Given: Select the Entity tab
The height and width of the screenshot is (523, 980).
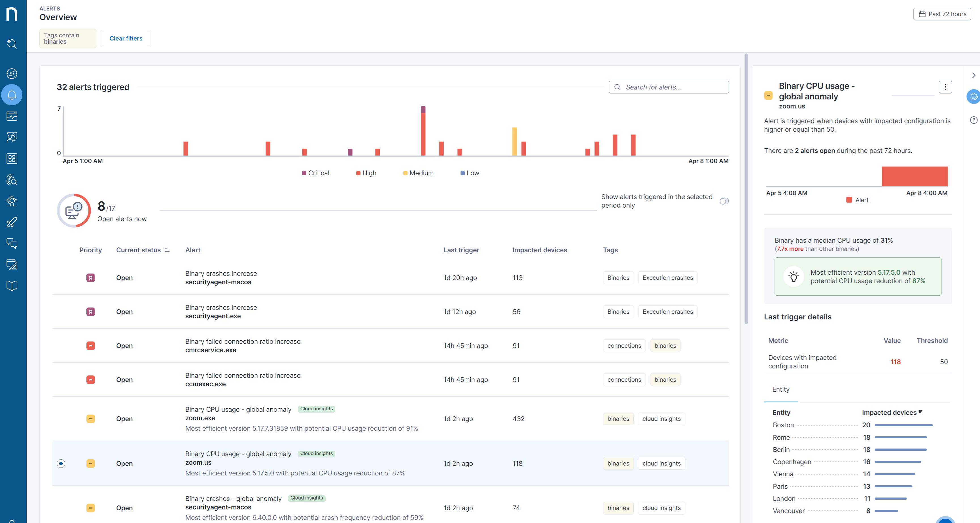Looking at the screenshot, I should [781, 389].
